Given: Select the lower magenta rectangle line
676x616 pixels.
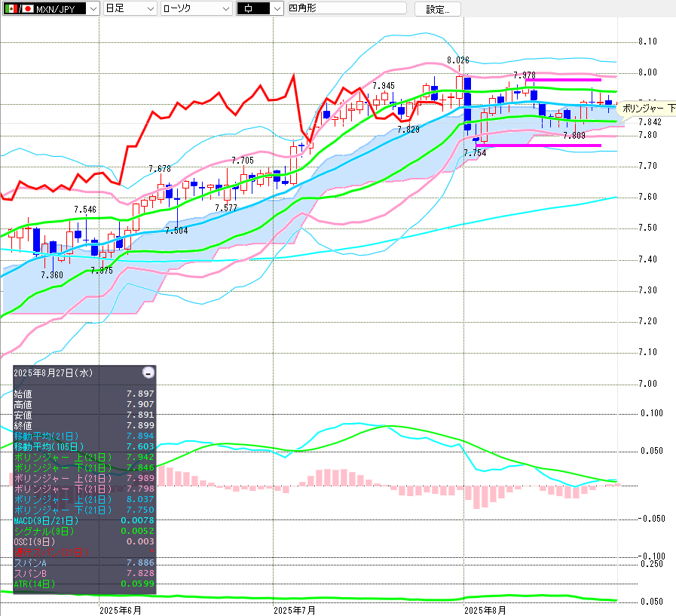Looking at the screenshot, I should (539, 146).
